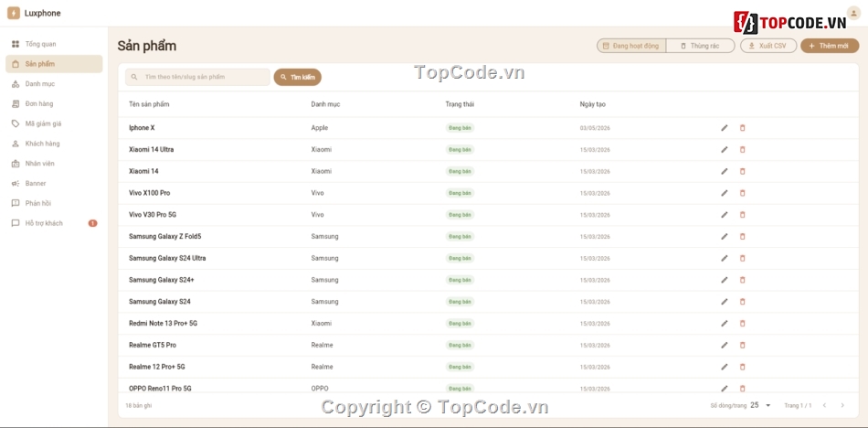Edit Vivo X100 Pro product
Screen dimensions: 868x428
tap(724, 193)
